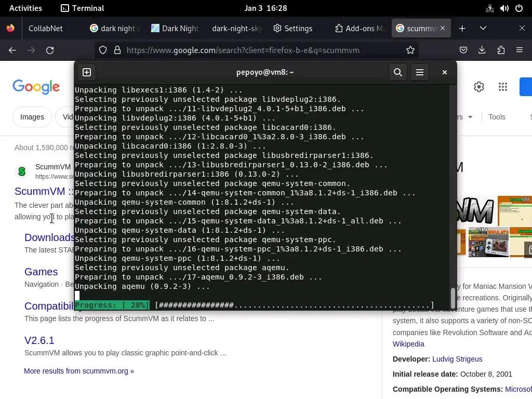Click the terminal title pepoyo@vm8: ~
The height and width of the screenshot is (399, 532).
tap(265, 72)
